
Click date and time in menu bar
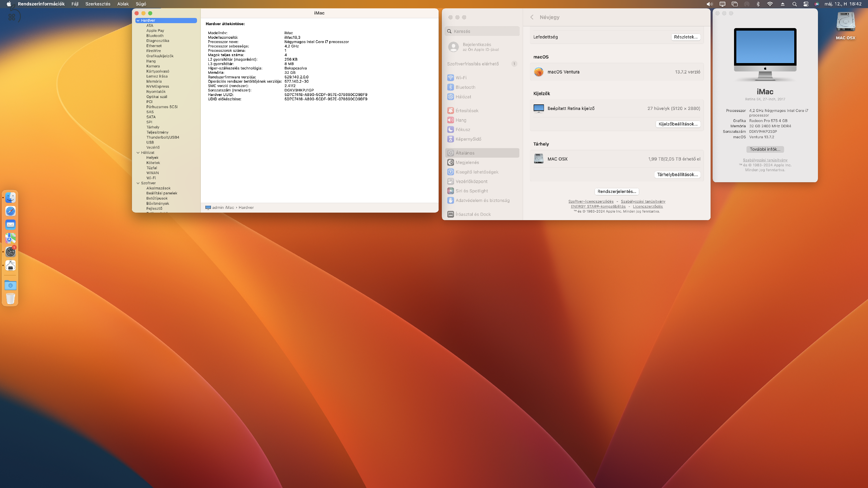point(843,4)
